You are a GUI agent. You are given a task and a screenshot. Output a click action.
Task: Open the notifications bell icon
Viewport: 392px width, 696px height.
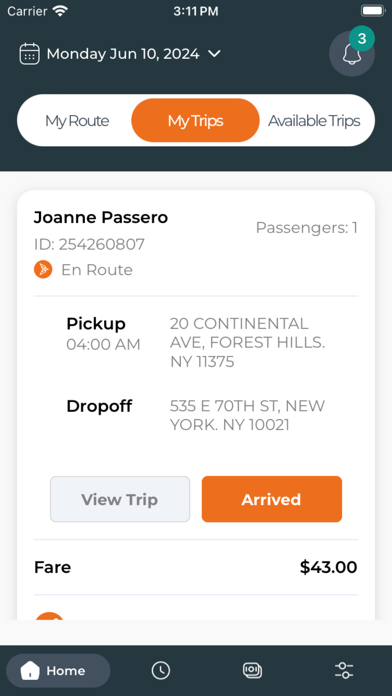tap(352, 54)
